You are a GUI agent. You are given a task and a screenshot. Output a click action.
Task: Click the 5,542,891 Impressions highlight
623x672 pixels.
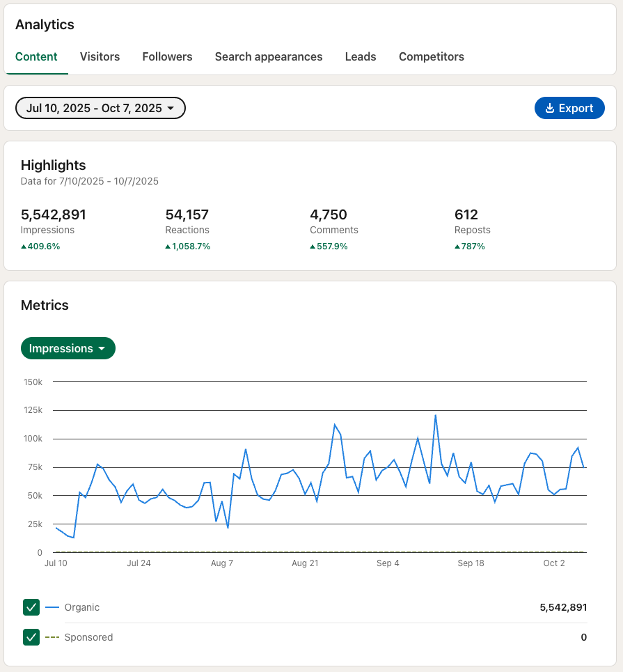point(54,214)
